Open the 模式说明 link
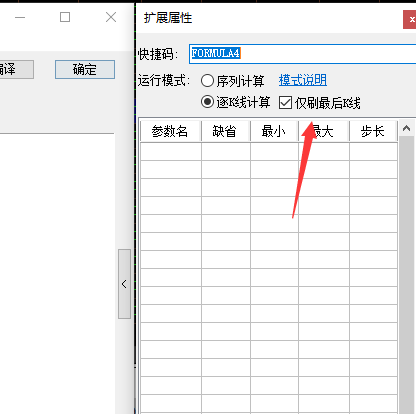 303,80
